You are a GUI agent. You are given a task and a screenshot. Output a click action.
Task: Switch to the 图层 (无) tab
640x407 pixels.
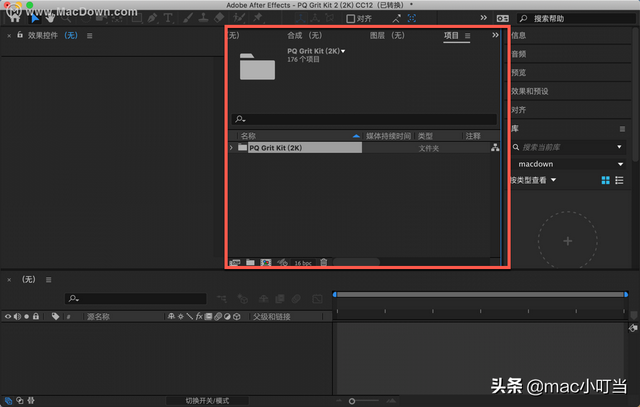387,36
